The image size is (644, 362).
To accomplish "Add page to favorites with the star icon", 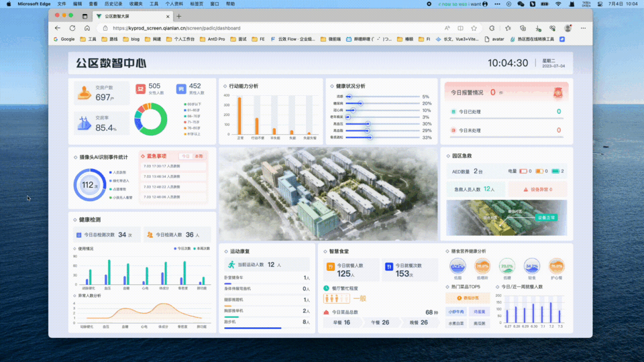I will [x=474, y=28].
